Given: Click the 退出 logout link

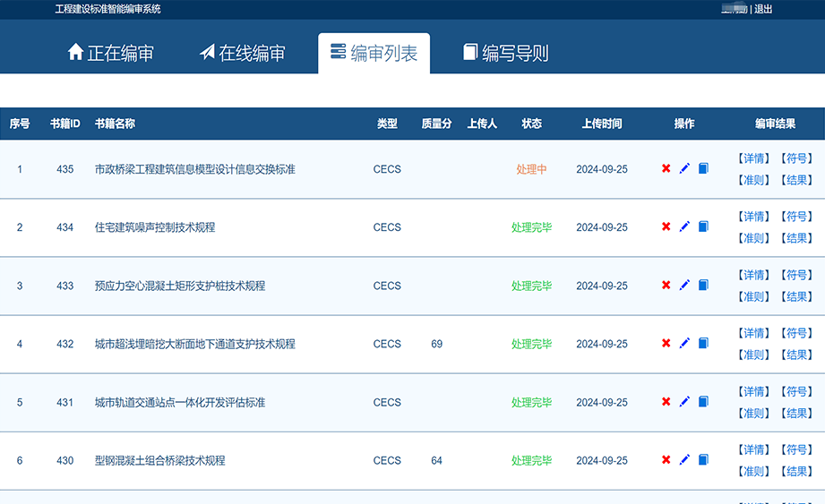Looking at the screenshot, I should 763,9.
